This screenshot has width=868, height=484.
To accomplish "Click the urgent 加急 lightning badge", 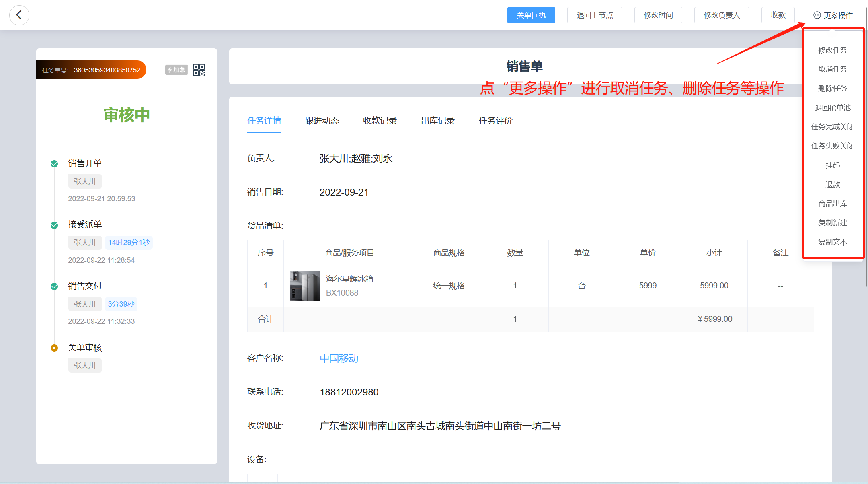I will (176, 70).
